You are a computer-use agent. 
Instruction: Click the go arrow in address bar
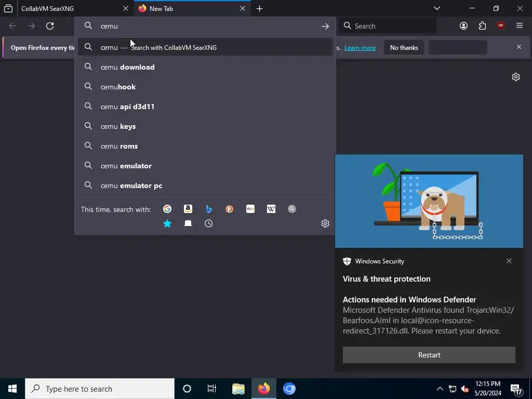(325, 26)
